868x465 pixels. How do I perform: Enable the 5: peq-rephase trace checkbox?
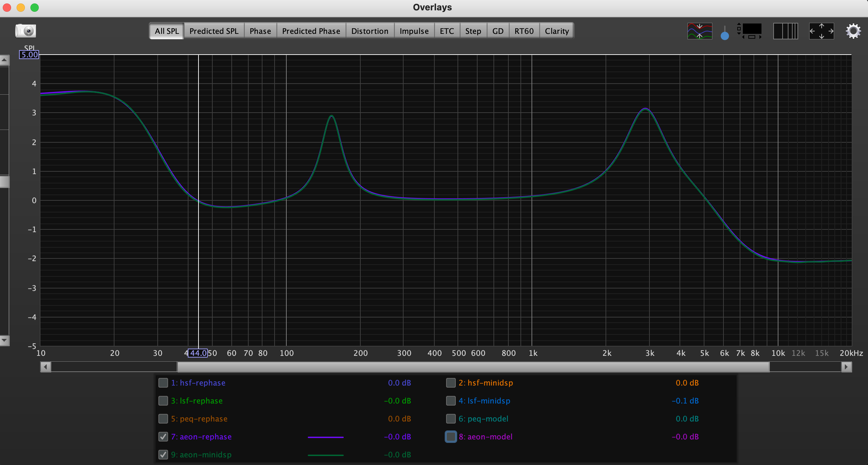163,419
